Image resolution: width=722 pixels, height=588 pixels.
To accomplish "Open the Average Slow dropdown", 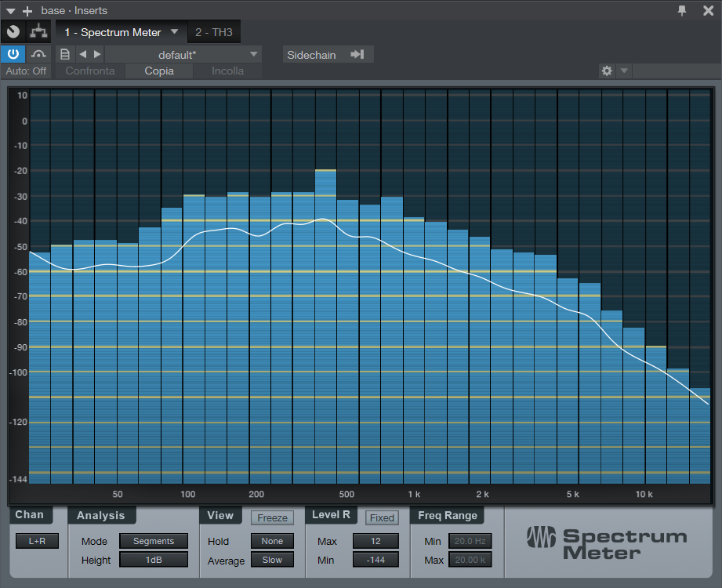I will (x=272, y=560).
